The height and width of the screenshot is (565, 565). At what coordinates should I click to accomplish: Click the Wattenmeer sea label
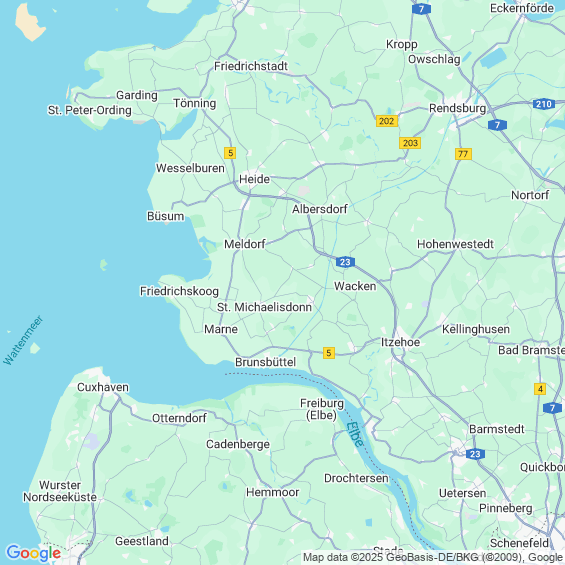pyautogui.click(x=23, y=340)
